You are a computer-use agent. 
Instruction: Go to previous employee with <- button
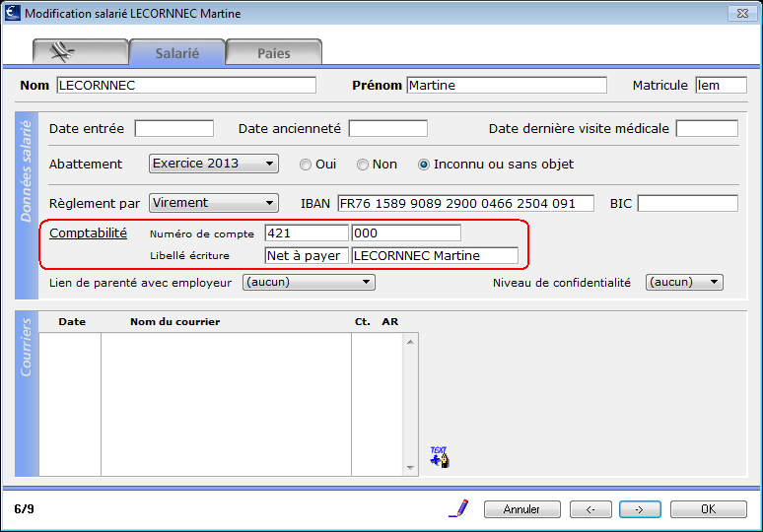590,509
